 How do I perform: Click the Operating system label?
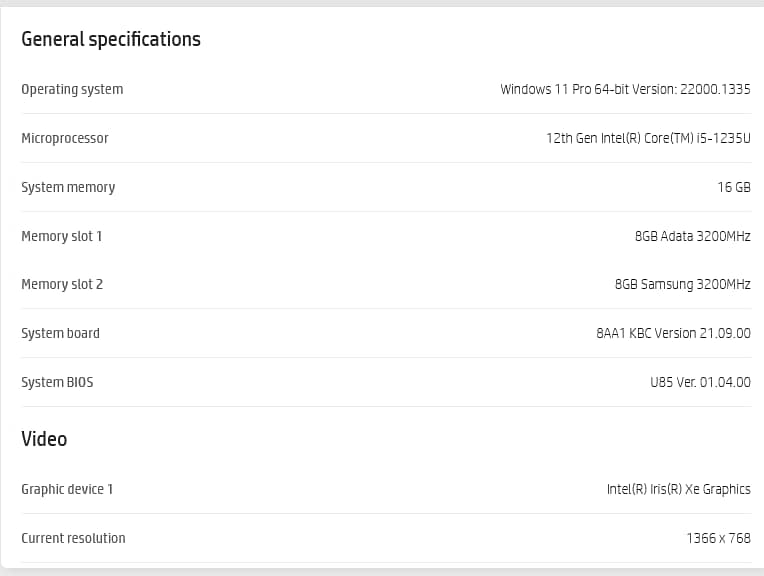coord(72,89)
